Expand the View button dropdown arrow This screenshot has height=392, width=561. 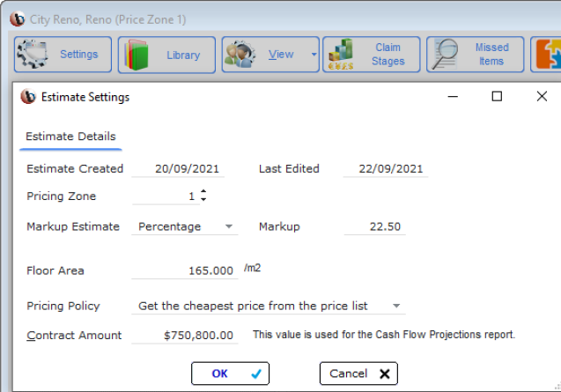tap(314, 55)
